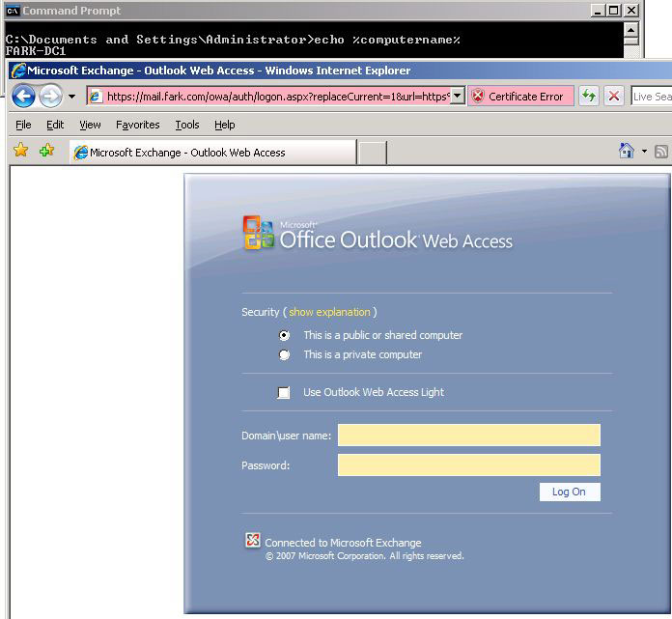Click the Domain\user name input field
Viewport: 672px width, 619px height.
click(468, 436)
